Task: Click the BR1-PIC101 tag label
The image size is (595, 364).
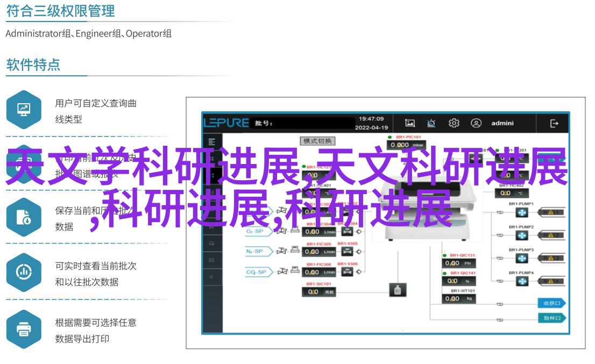Action: coord(408,137)
